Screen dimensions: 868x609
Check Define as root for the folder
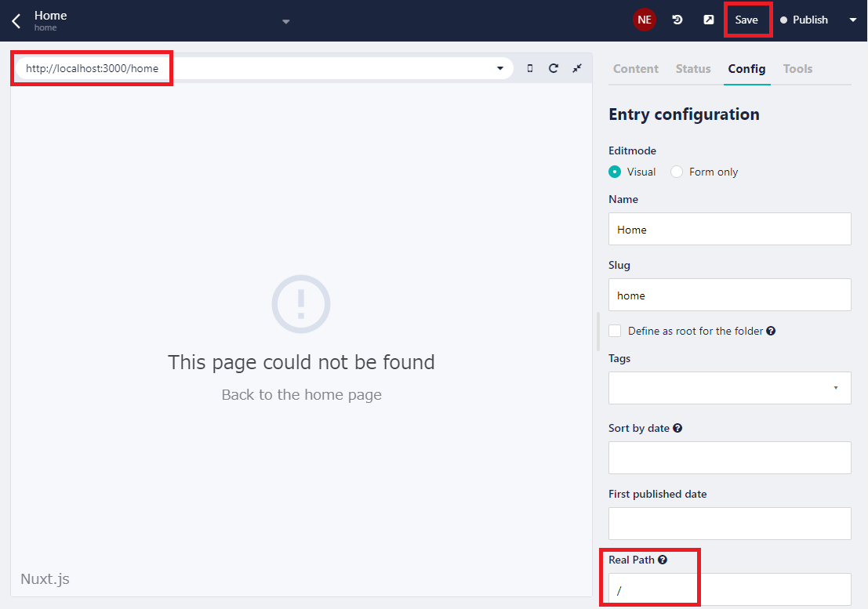[x=615, y=331]
